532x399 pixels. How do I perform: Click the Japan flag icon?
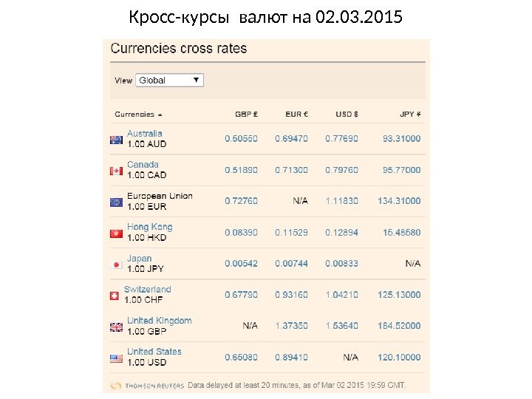[116, 265]
